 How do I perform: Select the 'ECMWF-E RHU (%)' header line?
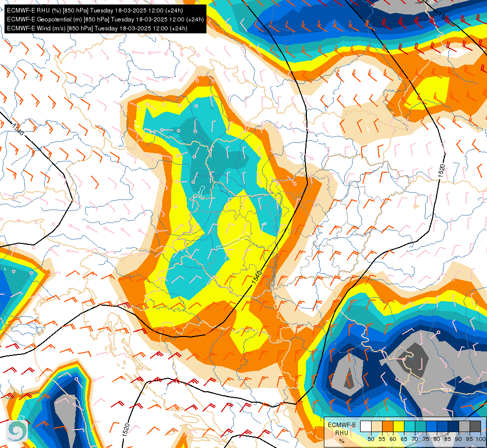pyautogui.click(x=95, y=10)
